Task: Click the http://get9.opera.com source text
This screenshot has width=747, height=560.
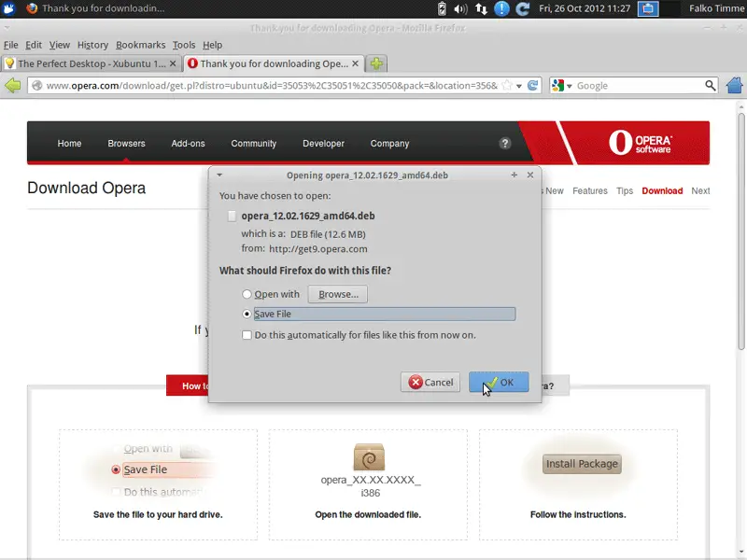Action: point(318,249)
